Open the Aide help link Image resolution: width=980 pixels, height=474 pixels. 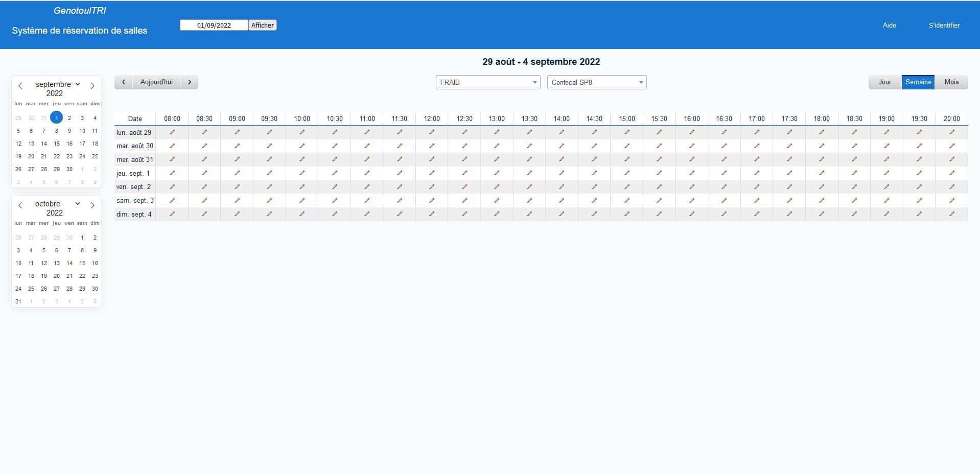889,25
